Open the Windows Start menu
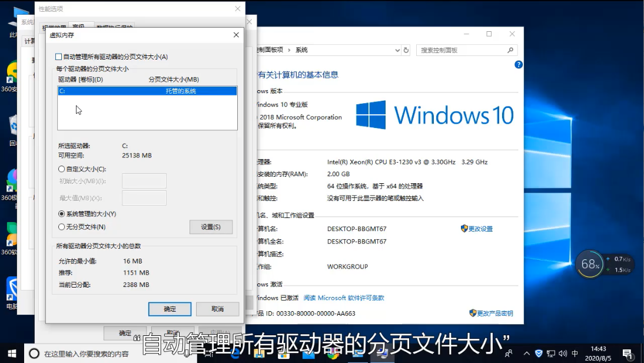644x363 pixels. pyautogui.click(x=12, y=354)
